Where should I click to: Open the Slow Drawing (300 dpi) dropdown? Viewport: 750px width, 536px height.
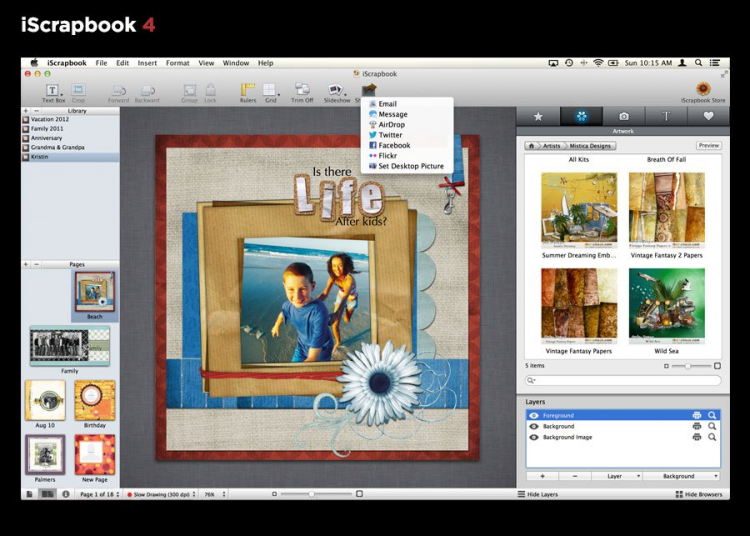[161, 494]
